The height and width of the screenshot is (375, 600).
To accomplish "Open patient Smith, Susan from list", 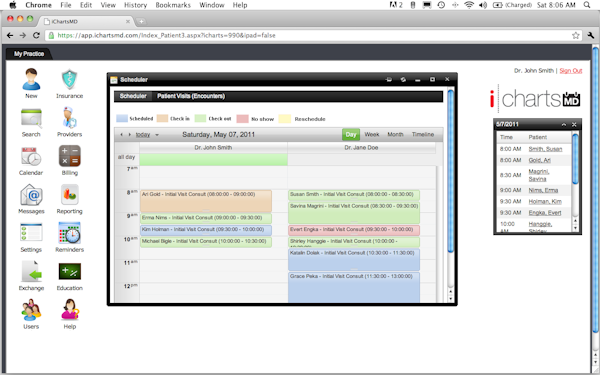I will click(545, 149).
